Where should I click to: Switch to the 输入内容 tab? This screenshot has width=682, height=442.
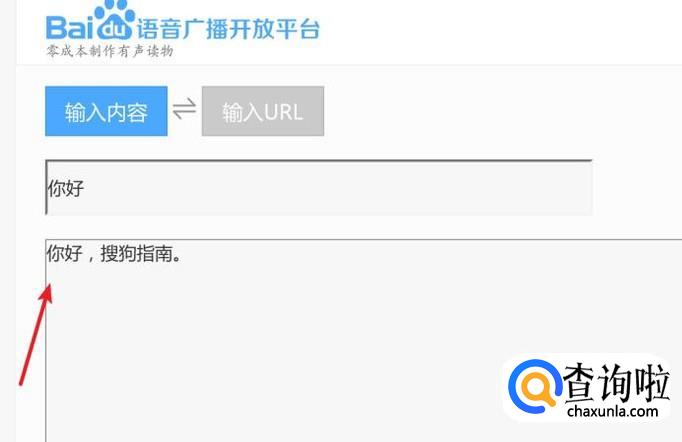tap(106, 111)
